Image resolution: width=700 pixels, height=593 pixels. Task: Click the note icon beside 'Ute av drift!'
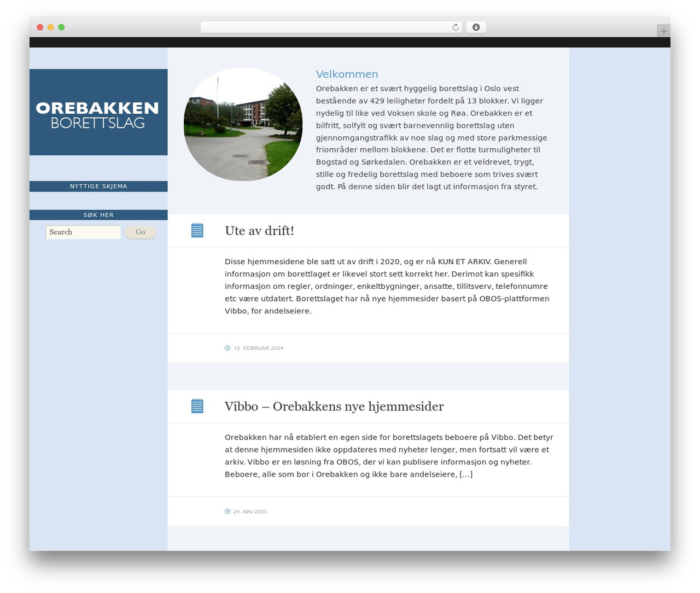coord(197,230)
